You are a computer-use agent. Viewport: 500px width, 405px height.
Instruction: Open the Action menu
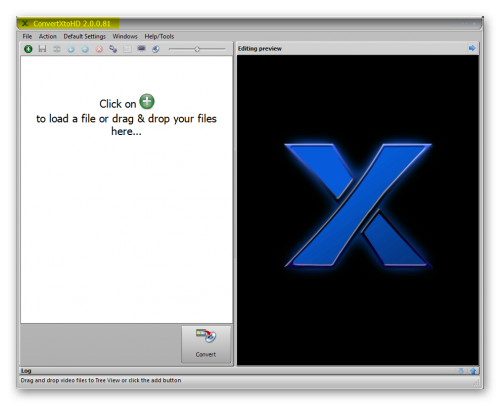coord(48,36)
